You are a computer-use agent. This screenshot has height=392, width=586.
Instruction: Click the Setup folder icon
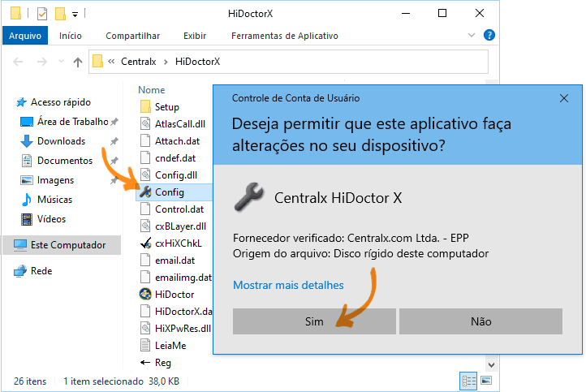click(145, 107)
